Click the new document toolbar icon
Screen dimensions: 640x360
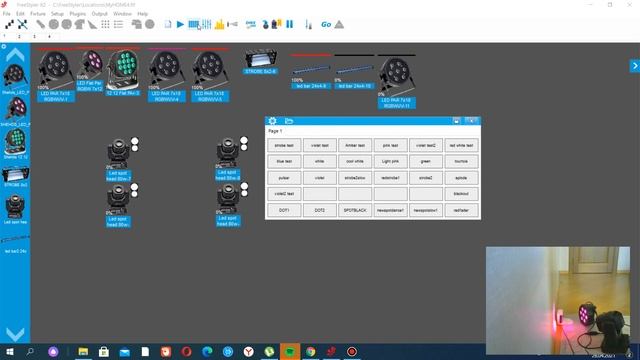click(x=168, y=24)
